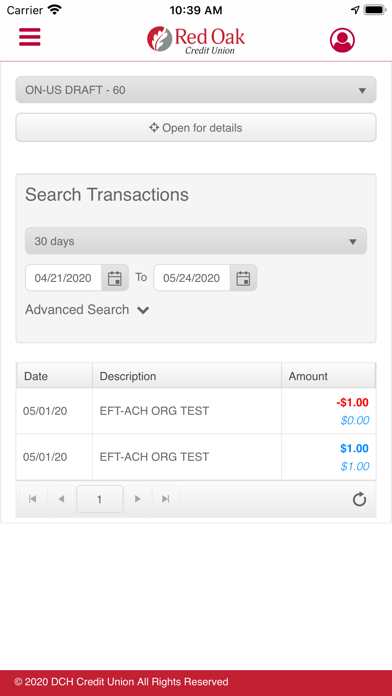Open the start date calendar picker
392x696 pixels.
[x=115, y=278]
